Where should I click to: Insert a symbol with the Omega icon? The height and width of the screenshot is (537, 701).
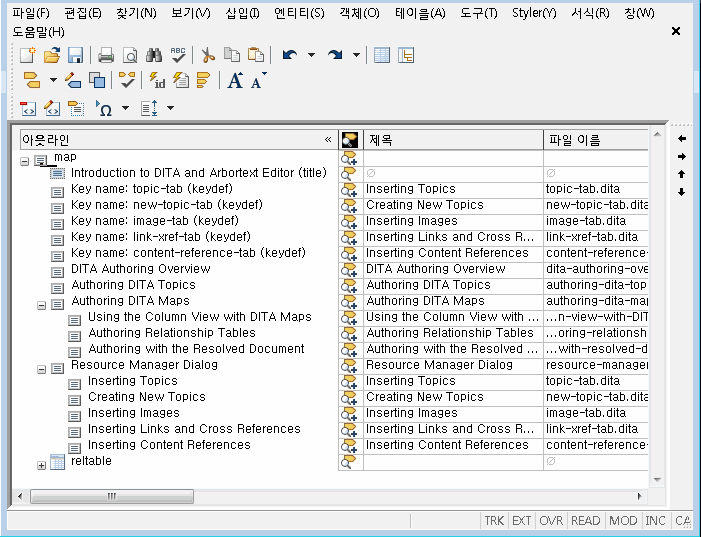pos(104,108)
